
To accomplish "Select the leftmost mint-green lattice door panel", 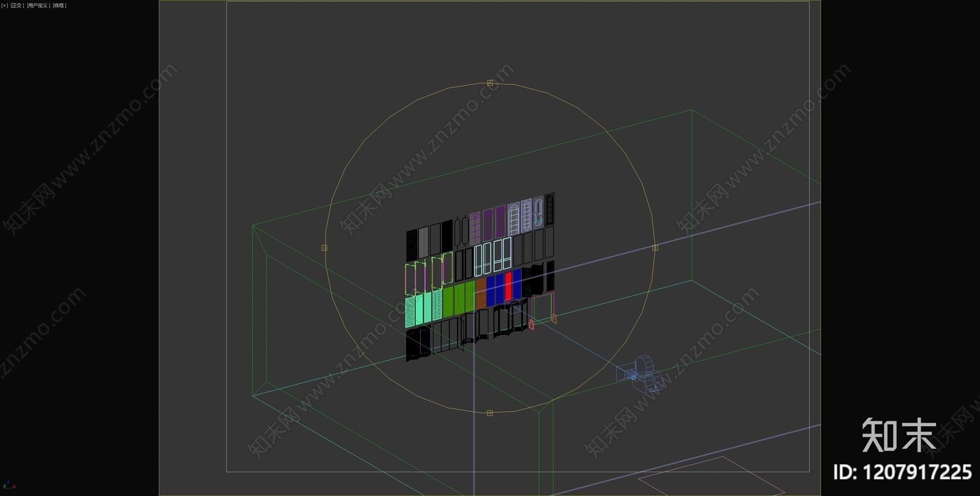I will pyautogui.click(x=410, y=312).
